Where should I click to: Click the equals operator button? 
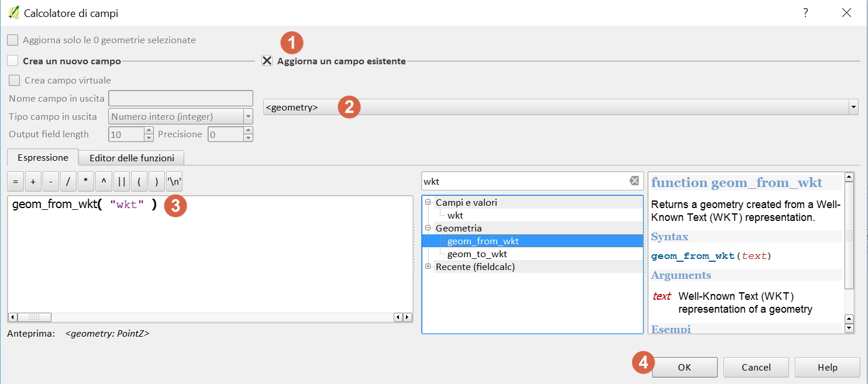coord(15,182)
